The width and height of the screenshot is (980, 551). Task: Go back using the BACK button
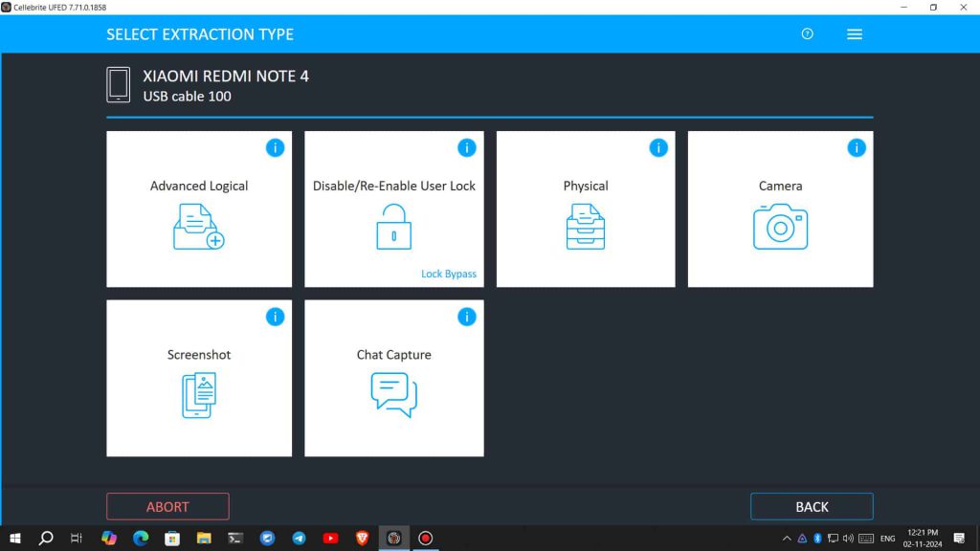(812, 506)
